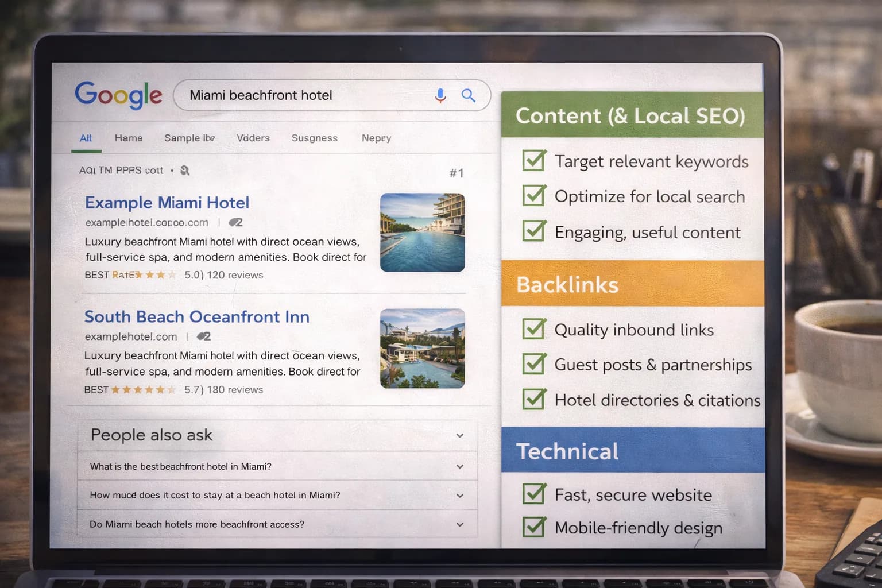Click the Google logo
882x588 pixels.
pos(118,94)
